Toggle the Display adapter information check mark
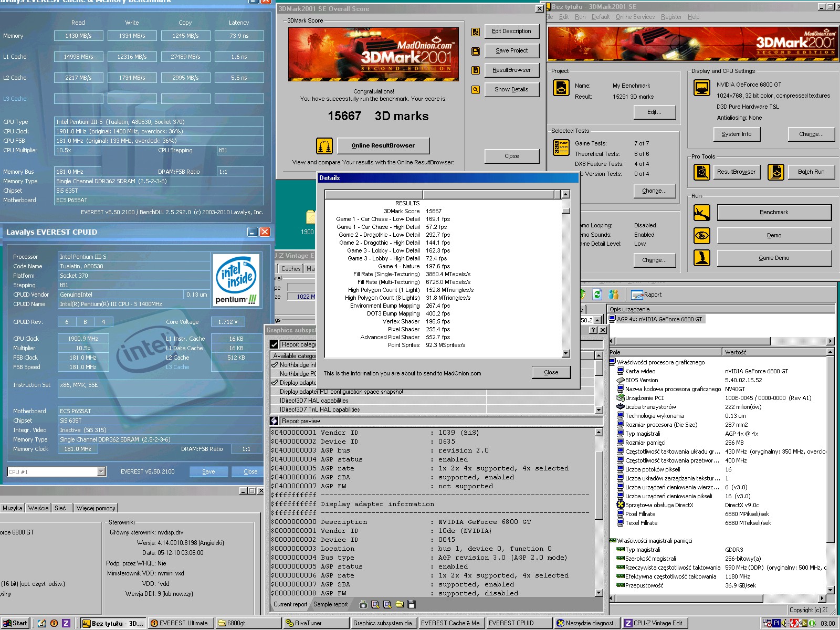 (275, 382)
